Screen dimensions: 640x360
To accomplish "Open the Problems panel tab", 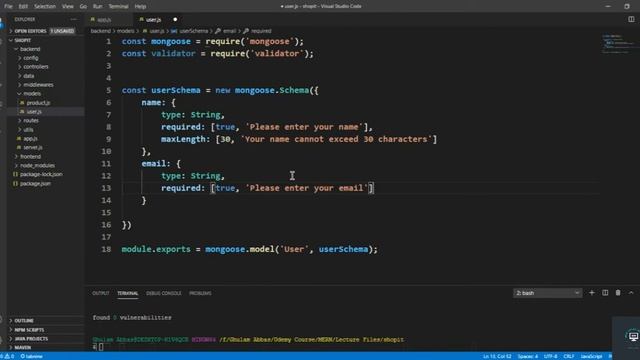I will click(200, 293).
